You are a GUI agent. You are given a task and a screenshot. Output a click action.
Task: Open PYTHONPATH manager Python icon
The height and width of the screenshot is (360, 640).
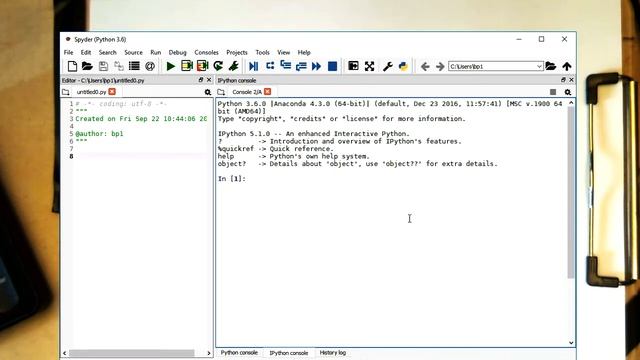pos(403,66)
